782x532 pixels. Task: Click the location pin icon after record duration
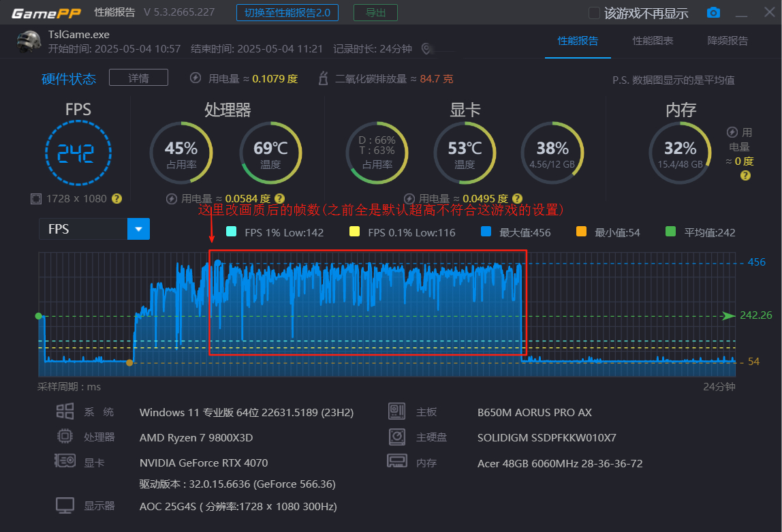[426, 48]
